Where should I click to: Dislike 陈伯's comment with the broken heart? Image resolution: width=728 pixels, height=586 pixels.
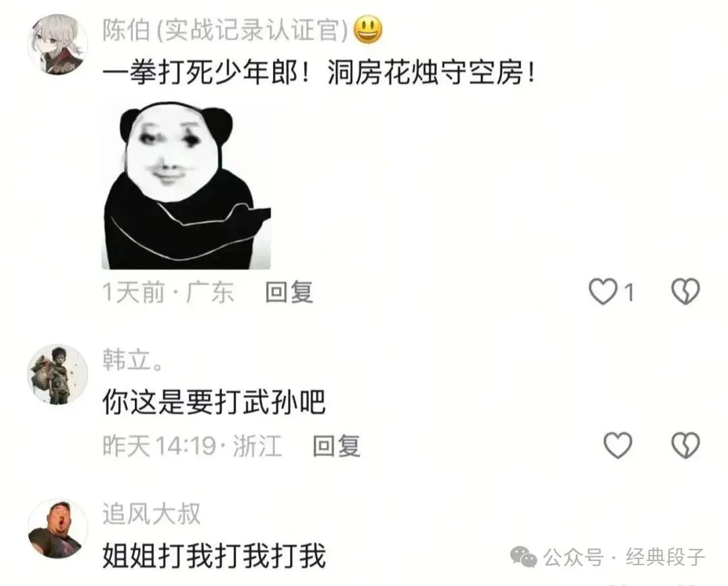(x=686, y=292)
